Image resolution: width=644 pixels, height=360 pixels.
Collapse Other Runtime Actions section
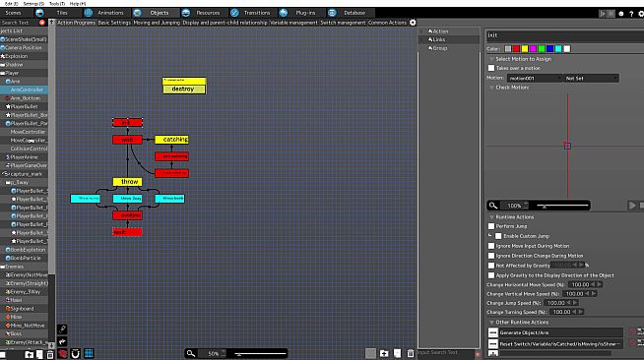click(491, 323)
